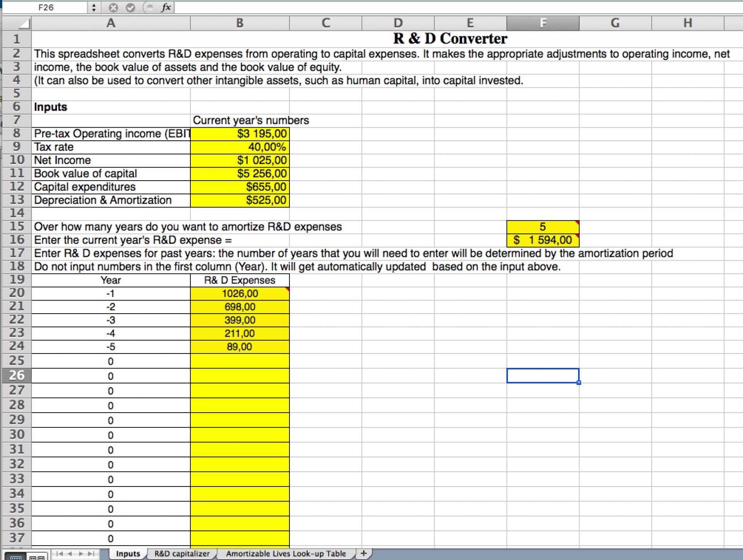Click the 'Net Income' label cell

[x=111, y=160]
